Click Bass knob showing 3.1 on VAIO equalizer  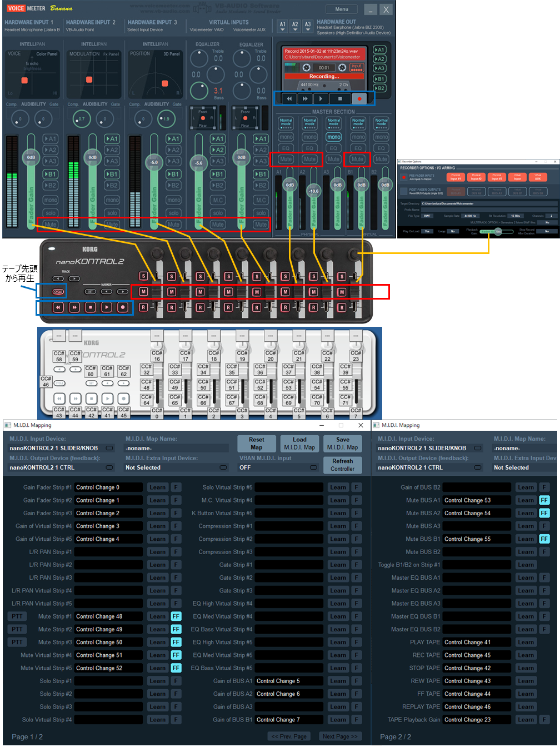199,90
